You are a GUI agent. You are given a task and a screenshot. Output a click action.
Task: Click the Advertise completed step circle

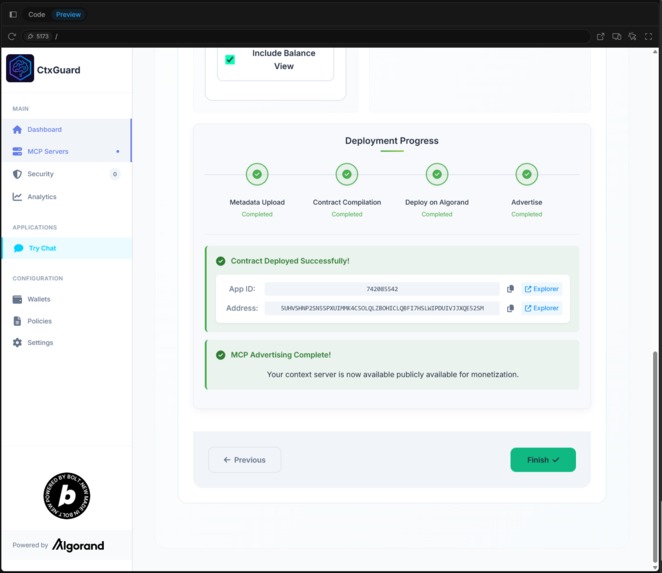pos(526,174)
